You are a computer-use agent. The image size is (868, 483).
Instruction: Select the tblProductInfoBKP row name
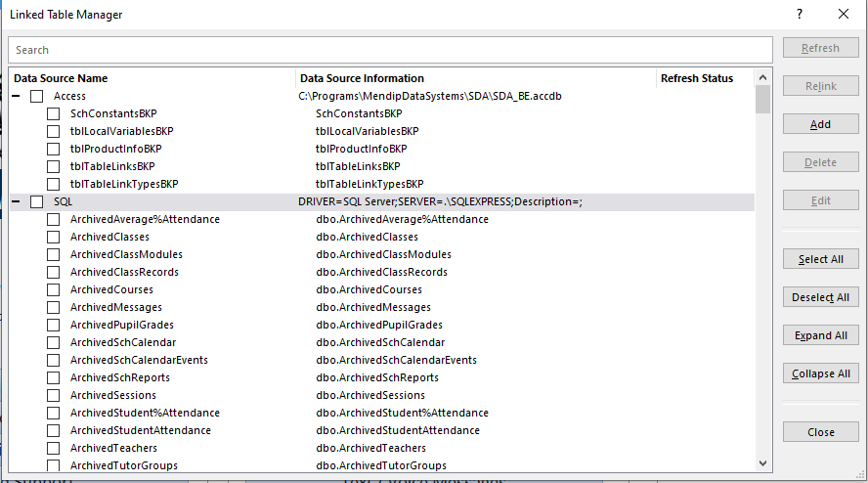click(116, 149)
